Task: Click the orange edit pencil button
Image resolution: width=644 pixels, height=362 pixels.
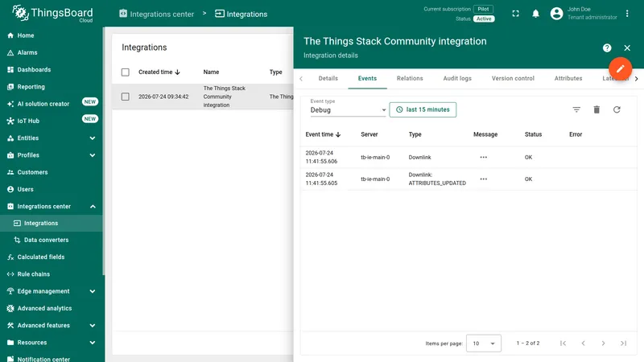Action: coord(620,68)
